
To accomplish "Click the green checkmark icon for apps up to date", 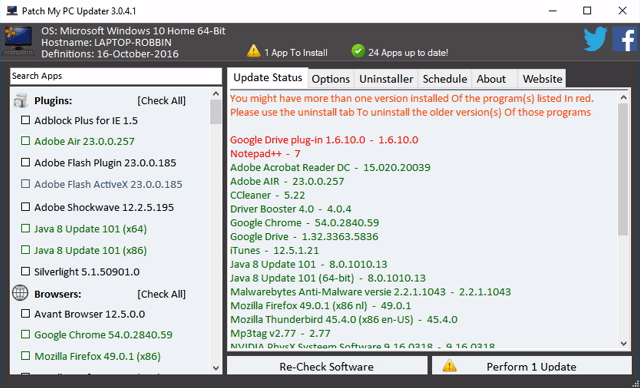I will (358, 51).
